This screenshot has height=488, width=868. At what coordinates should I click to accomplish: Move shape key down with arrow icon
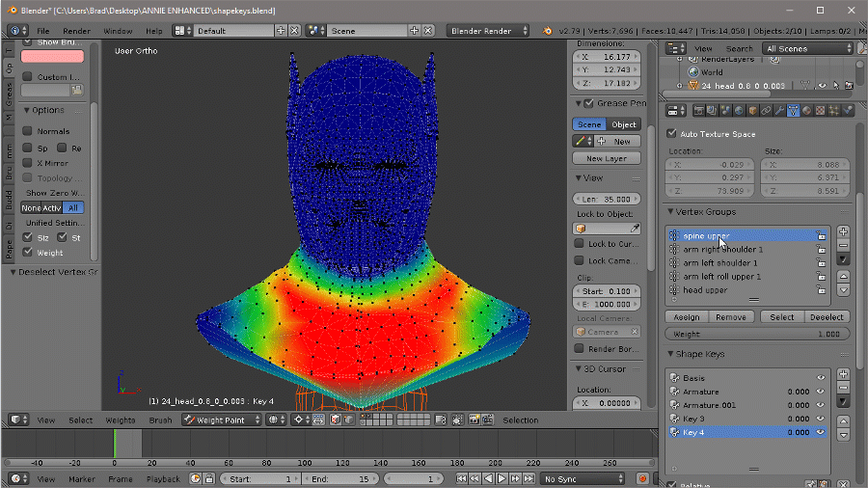pos(843,435)
